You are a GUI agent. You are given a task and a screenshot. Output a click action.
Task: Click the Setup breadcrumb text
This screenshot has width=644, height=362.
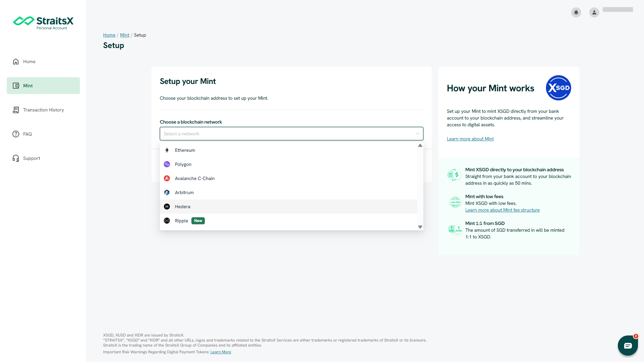(140, 35)
